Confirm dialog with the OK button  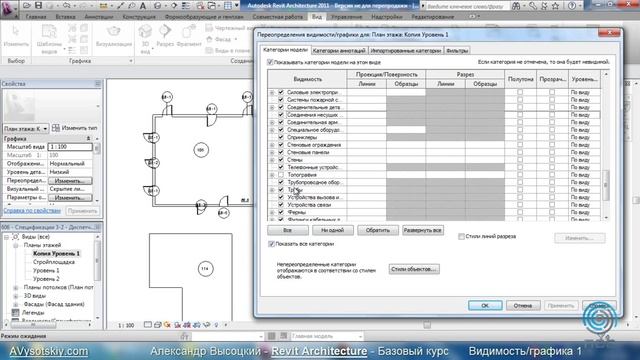pos(485,305)
